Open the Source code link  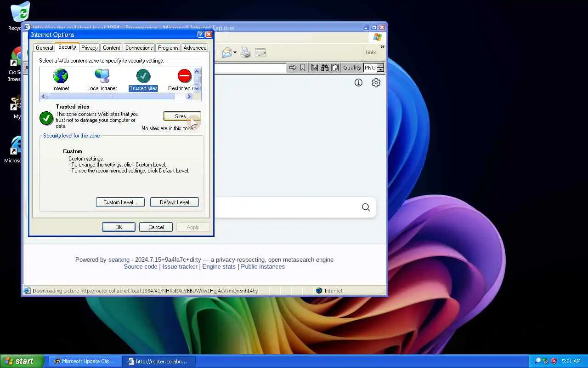[x=141, y=267]
